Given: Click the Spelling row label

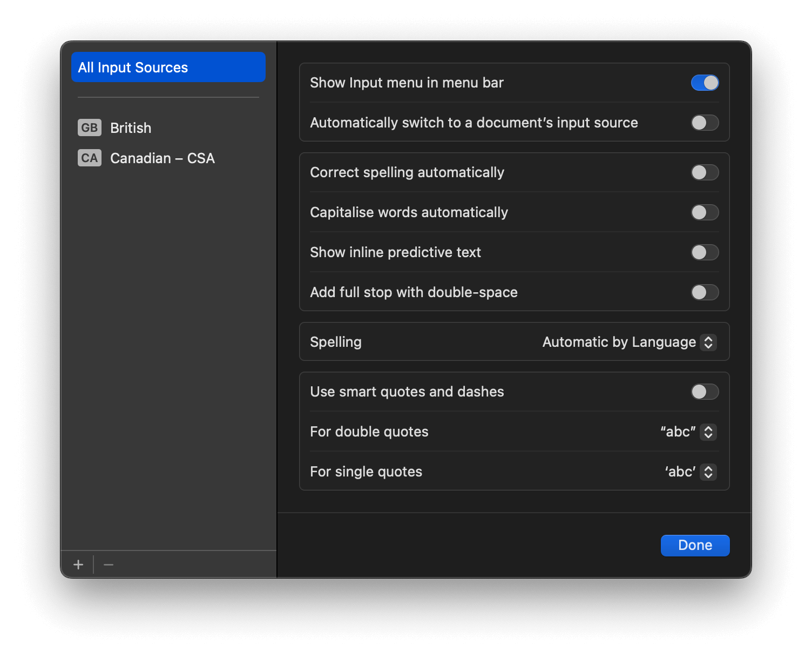Looking at the screenshot, I should (x=336, y=342).
